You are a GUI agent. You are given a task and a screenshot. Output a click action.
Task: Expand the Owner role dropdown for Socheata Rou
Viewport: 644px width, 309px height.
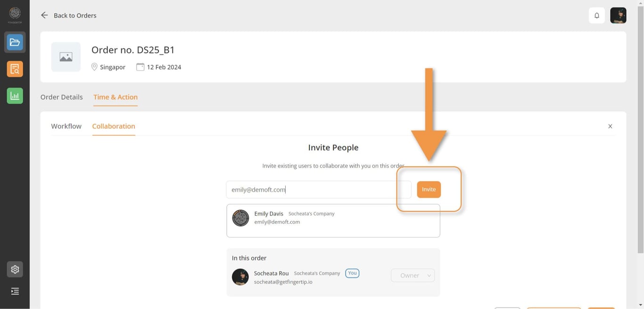413,275
